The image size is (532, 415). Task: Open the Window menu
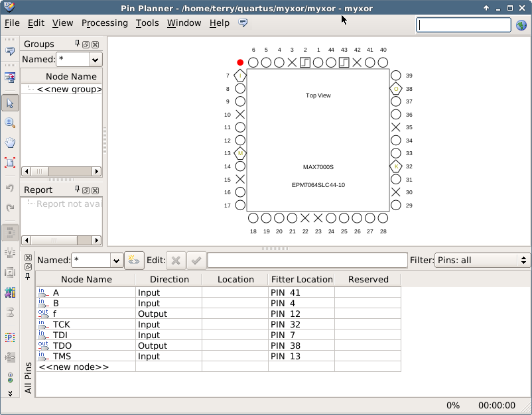(x=184, y=23)
